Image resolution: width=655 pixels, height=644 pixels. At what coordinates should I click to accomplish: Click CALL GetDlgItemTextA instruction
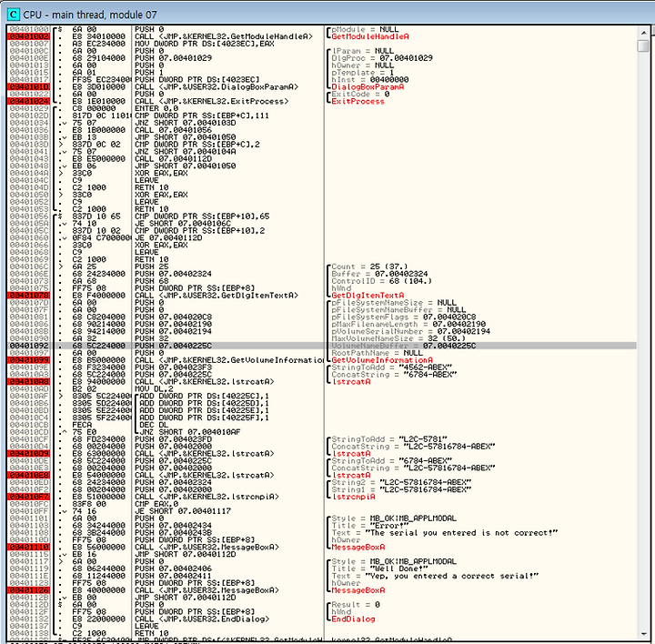click(x=217, y=296)
